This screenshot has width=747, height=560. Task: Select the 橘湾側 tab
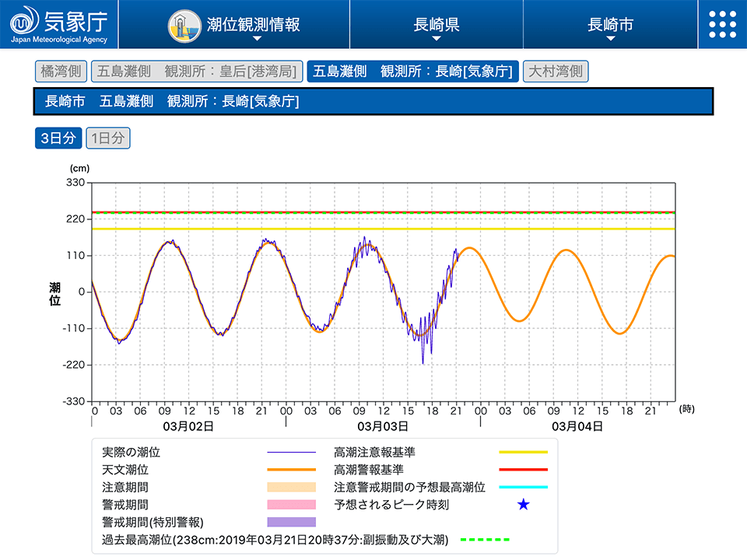[x=61, y=72]
